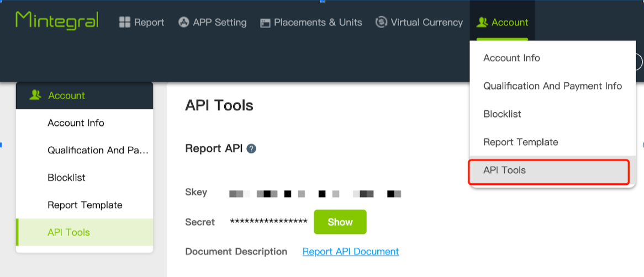Click the Report API section label
The width and height of the screenshot is (644, 277).
(214, 148)
